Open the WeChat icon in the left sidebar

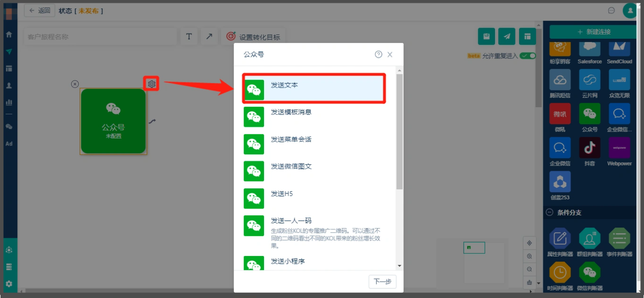click(9, 127)
